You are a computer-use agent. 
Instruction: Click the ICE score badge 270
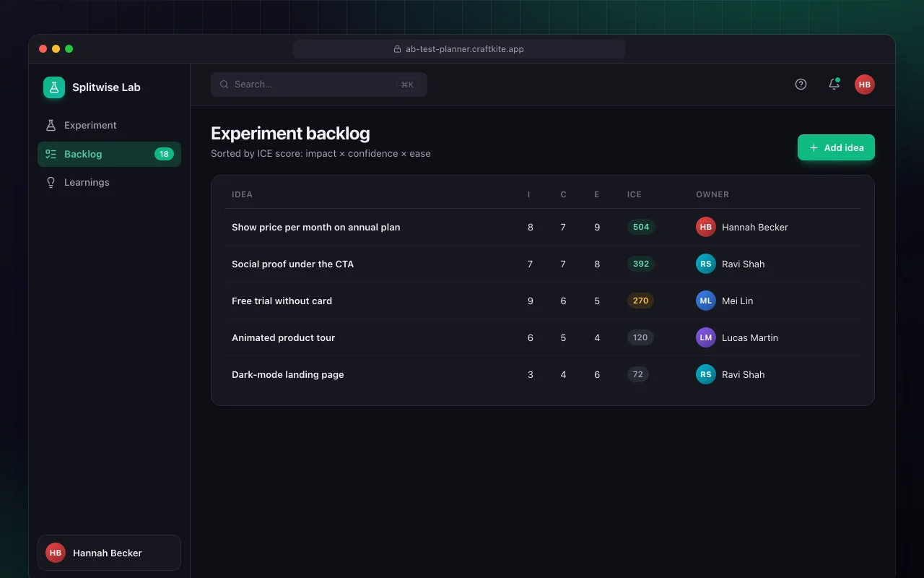click(x=641, y=301)
